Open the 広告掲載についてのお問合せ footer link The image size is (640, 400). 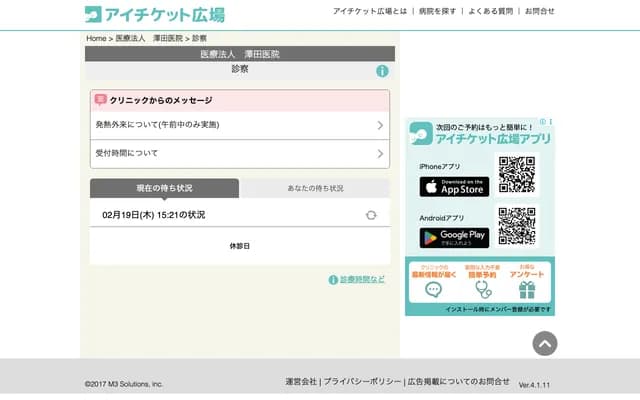(458, 382)
